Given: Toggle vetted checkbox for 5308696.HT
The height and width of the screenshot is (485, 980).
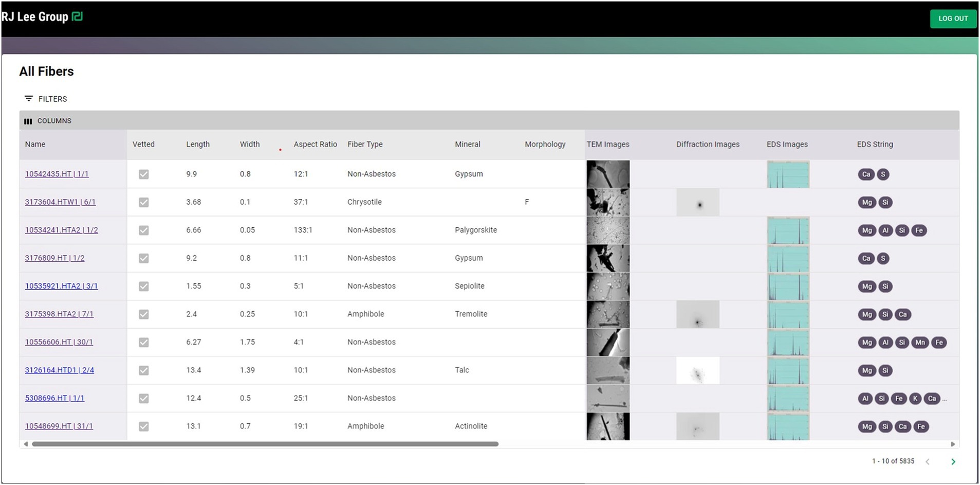Looking at the screenshot, I should (144, 399).
